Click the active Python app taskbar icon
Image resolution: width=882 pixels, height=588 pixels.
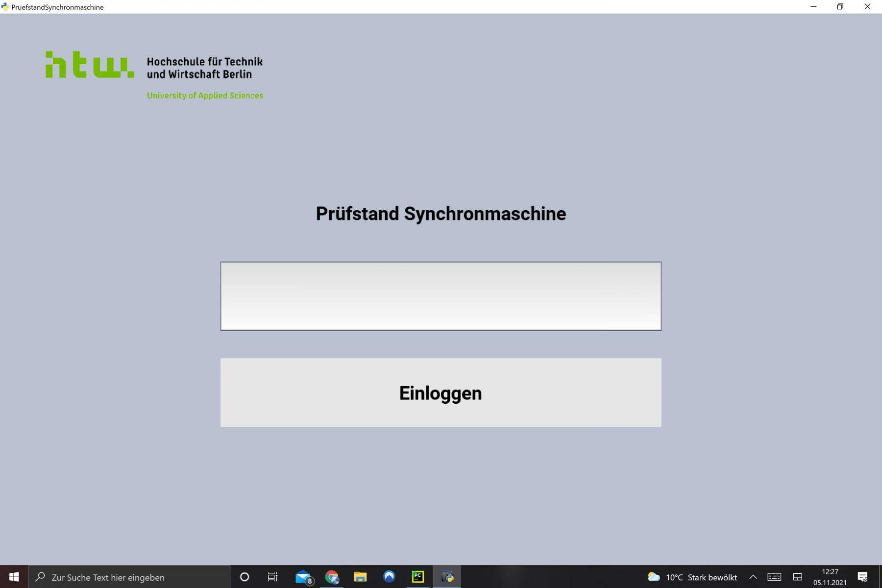click(x=447, y=577)
